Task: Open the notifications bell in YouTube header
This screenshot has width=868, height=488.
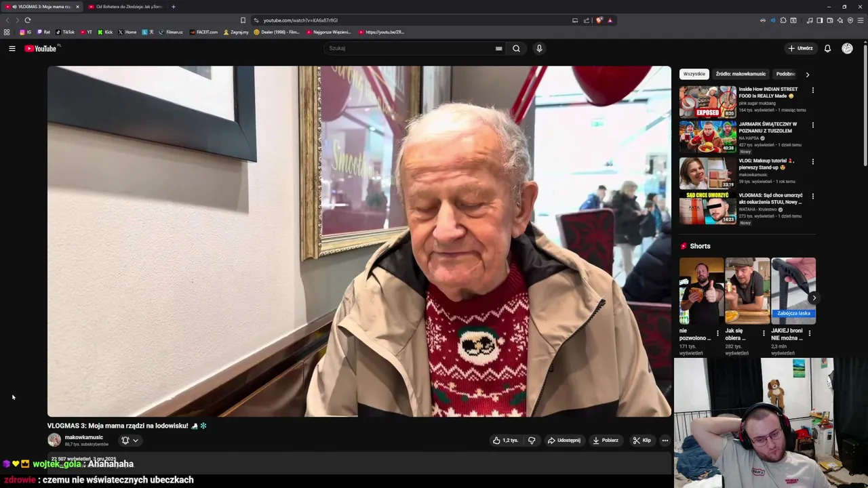Action: (827, 48)
